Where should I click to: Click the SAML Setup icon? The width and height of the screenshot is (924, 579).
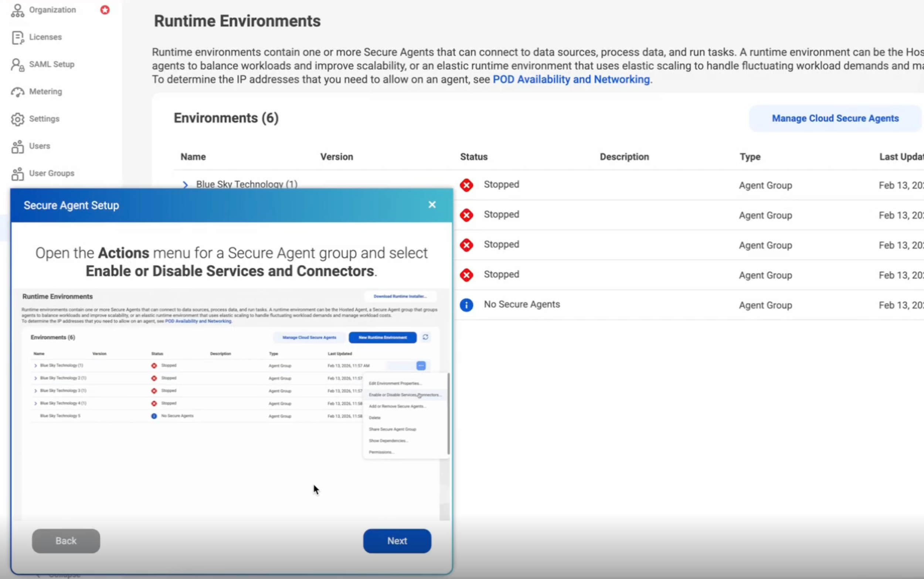coord(17,65)
